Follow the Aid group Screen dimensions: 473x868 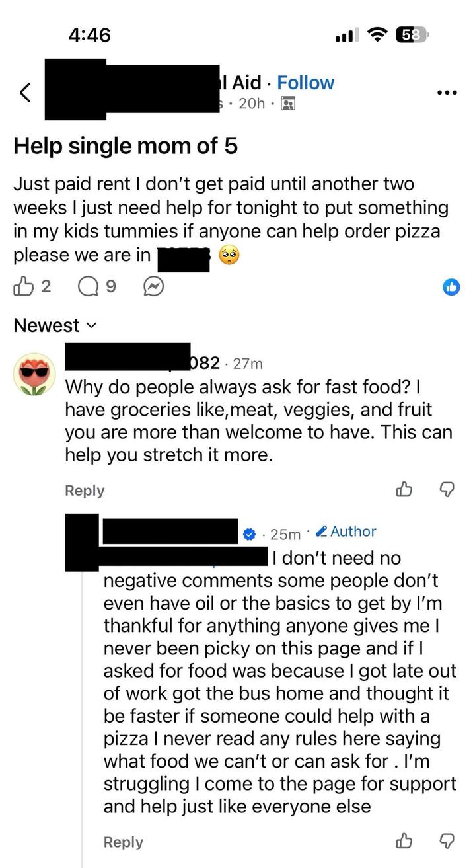tap(306, 83)
